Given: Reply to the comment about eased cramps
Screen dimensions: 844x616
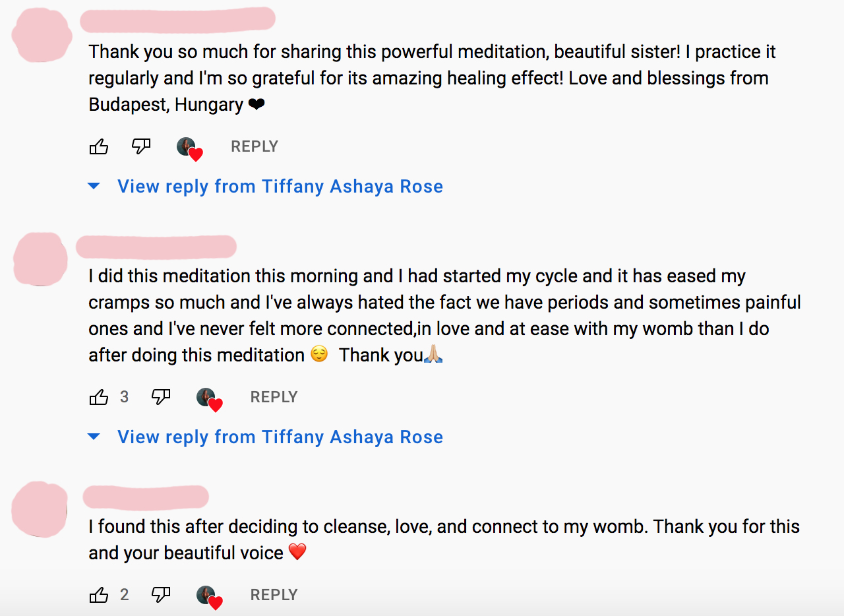Looking at the screenshot, I should click(274, 397).
